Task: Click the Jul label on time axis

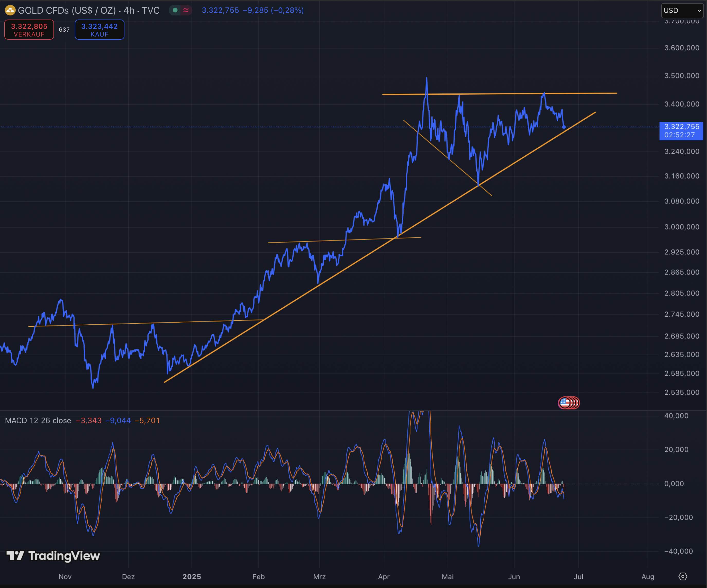Action: [x=578, y=576]
